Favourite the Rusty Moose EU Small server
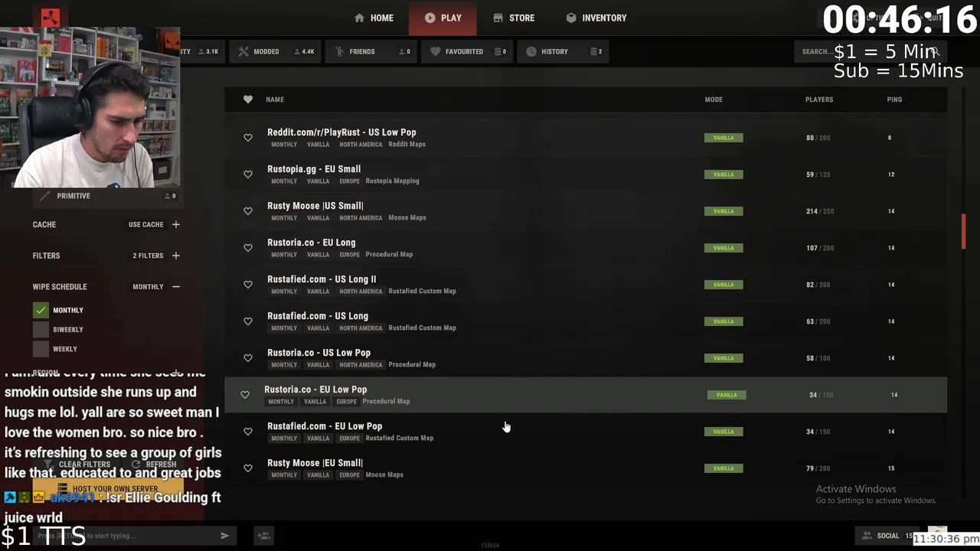This screenshot has width=980, height=551. coord(247,468)
